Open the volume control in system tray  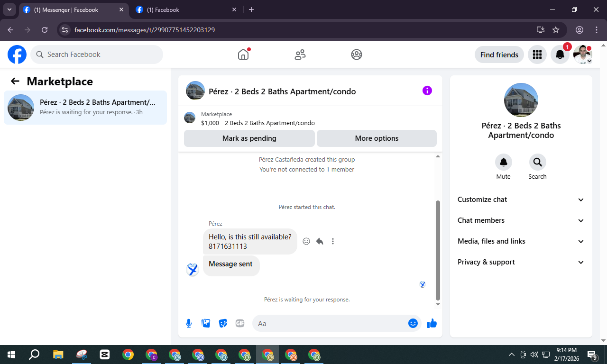click(534, 355)
